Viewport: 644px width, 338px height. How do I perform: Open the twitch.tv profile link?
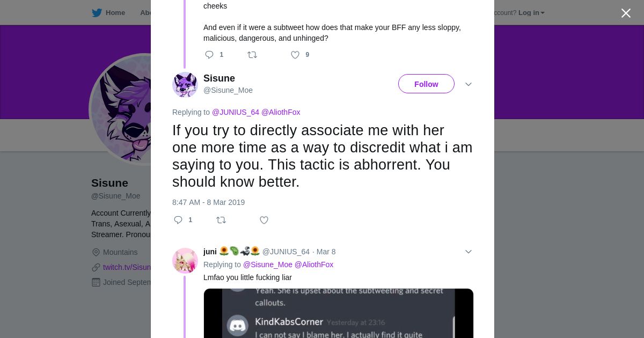tap(127, 267)
